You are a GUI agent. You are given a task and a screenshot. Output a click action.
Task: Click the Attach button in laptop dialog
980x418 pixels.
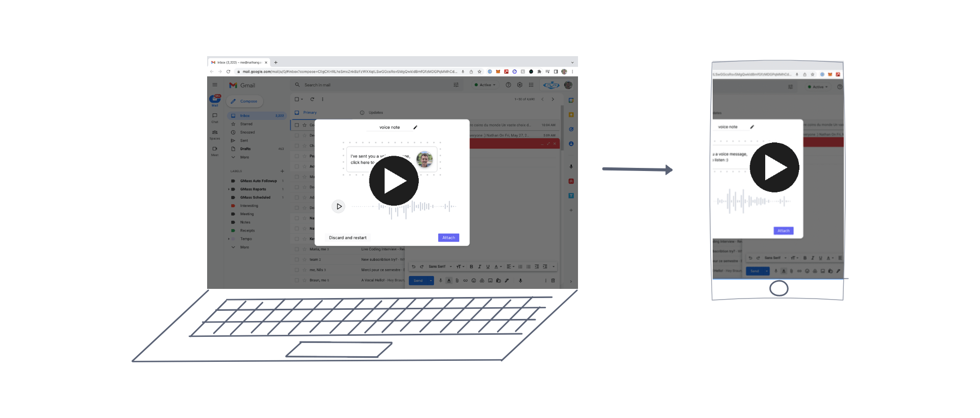pyautogui.click(x=448, y=237)
